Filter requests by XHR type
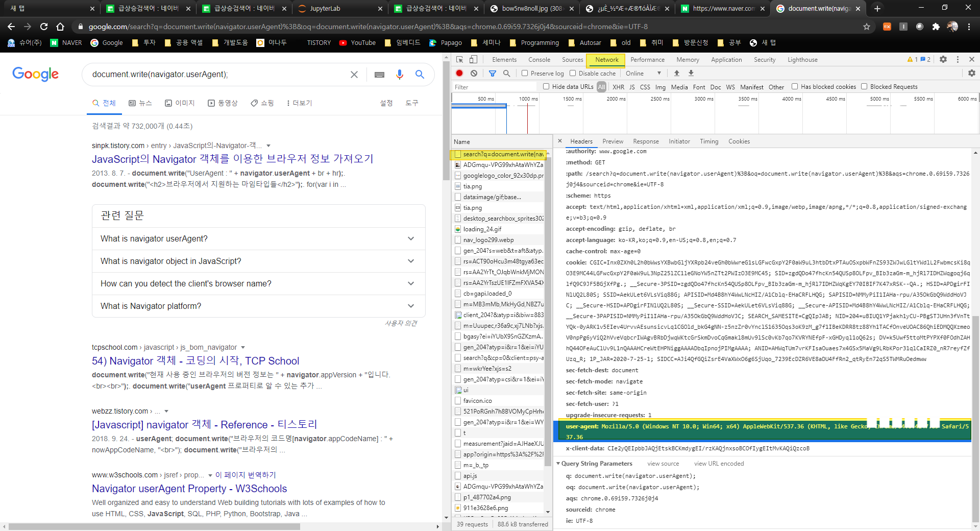 point(618,87)
